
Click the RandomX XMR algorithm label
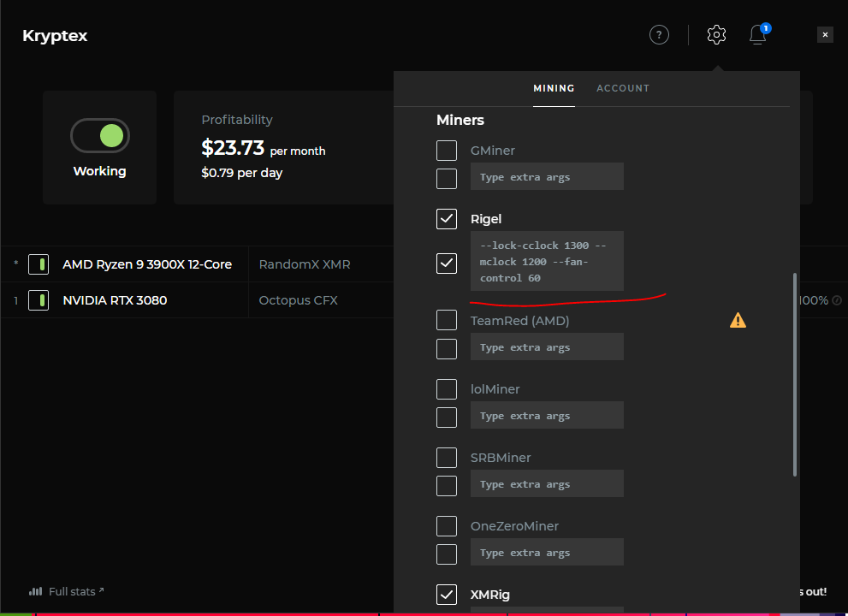305,264
